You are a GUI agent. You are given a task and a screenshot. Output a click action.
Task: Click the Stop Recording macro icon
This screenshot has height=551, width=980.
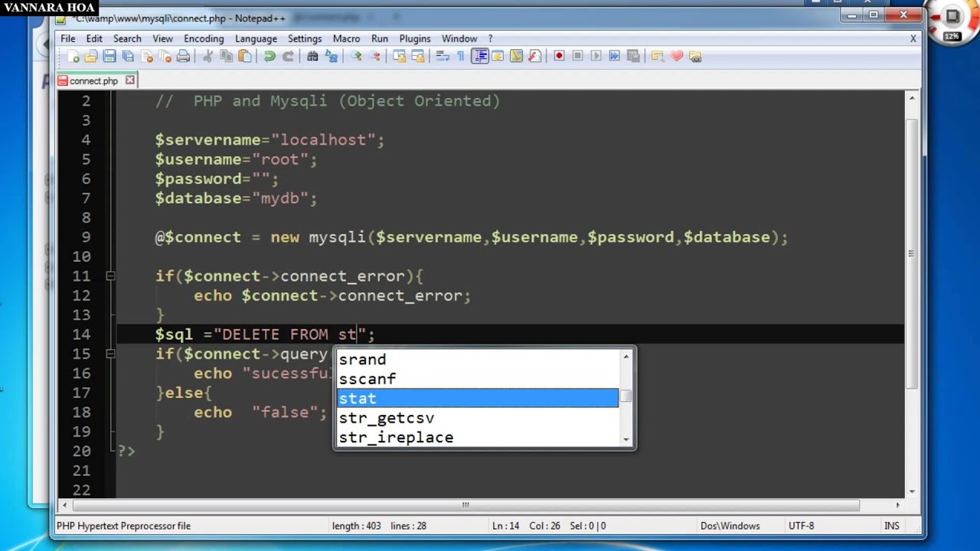point(577,56)
